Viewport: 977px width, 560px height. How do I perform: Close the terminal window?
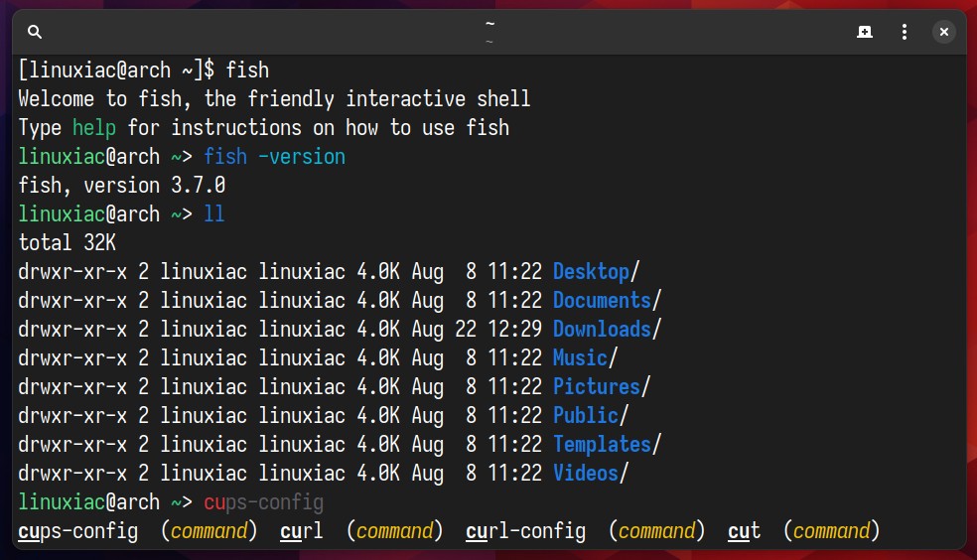point(944,32)
